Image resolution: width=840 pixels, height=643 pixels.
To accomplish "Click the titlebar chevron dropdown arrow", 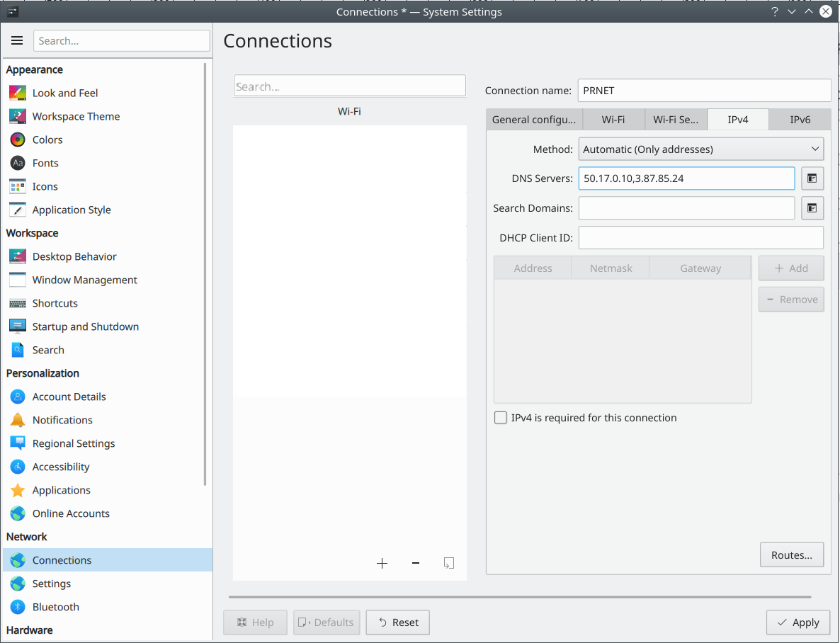I will coord(791,11).
